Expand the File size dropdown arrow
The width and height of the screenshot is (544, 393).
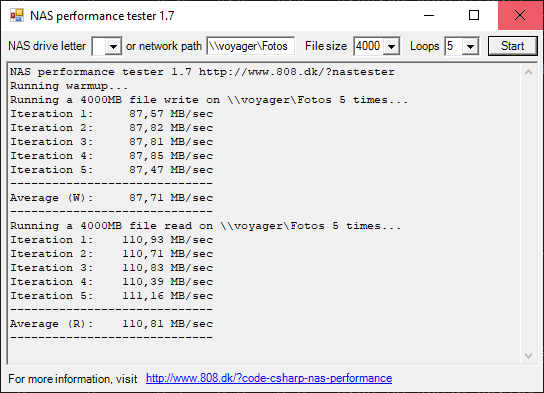pyautogui.click(x=391, y=46)
